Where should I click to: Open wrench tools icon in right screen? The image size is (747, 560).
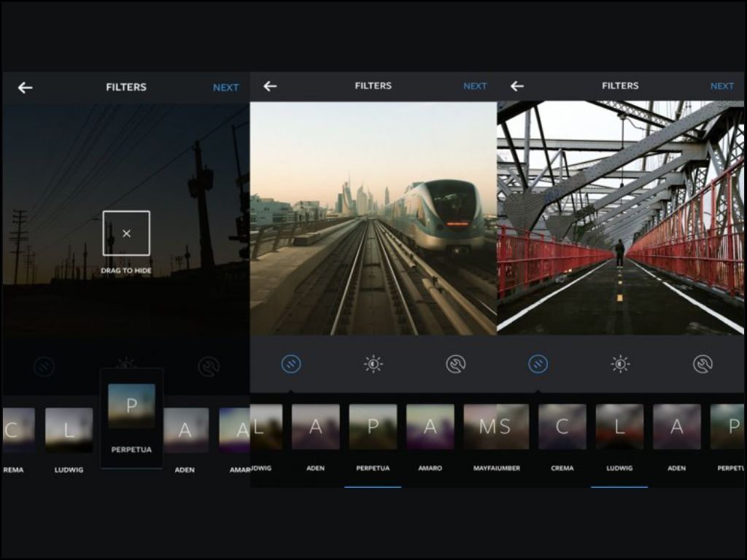click(x=703, y=365)
